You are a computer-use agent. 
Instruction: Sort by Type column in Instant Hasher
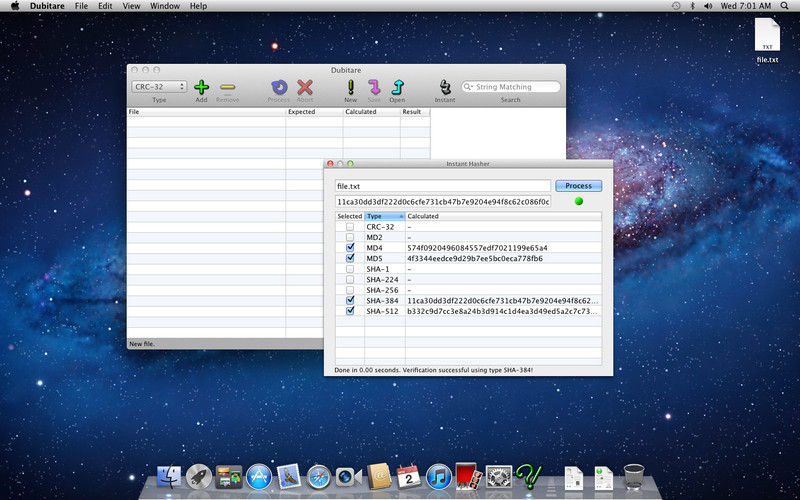tap(385, 216)
